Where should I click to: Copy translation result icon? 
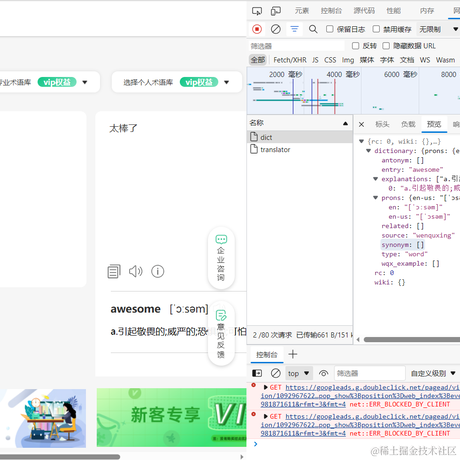[x=114, y=271]
